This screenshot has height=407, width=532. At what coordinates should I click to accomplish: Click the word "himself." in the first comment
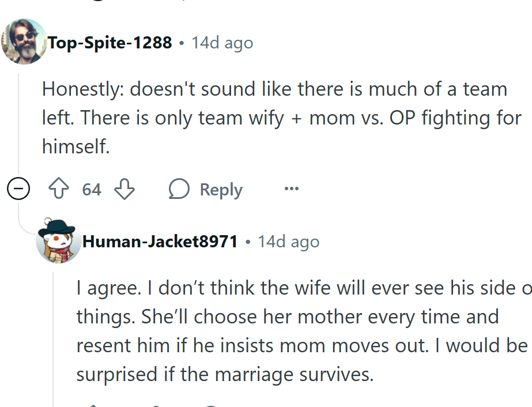click(x=76, y=146)
